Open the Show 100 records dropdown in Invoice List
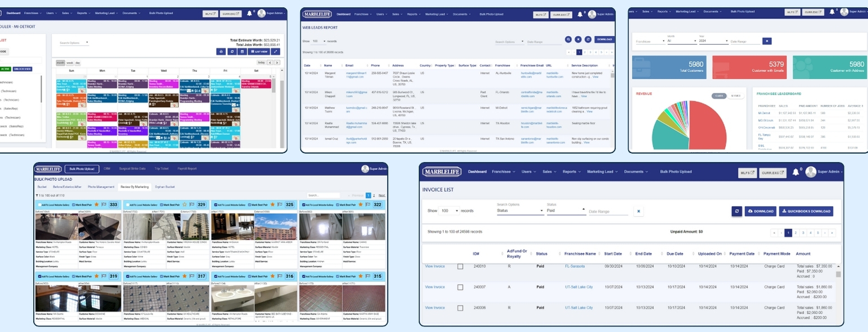 coord(449,211)
